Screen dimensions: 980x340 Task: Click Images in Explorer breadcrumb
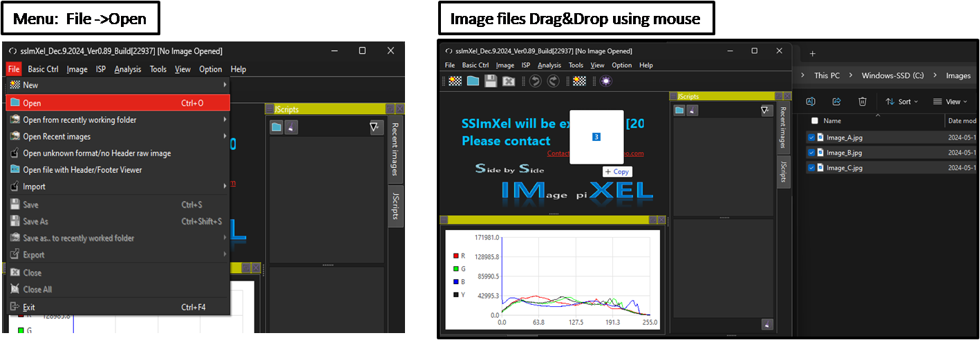(x=958, y=75)
